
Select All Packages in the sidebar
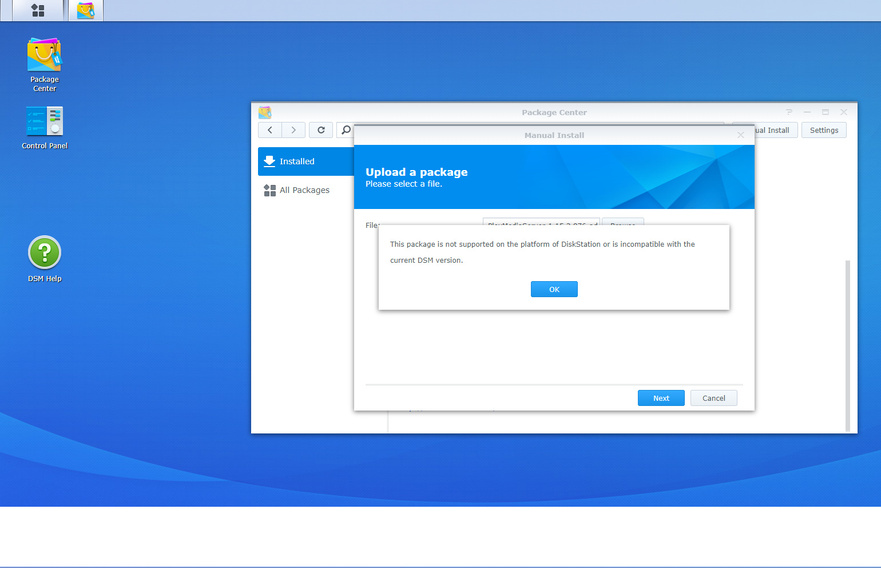(x=306, y=190)
